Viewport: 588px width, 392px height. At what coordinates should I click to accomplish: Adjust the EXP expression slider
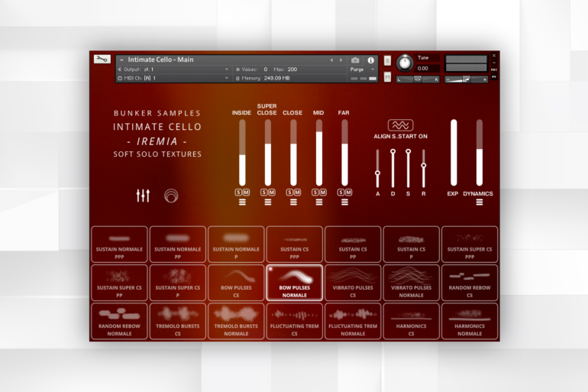pos(454,153)
